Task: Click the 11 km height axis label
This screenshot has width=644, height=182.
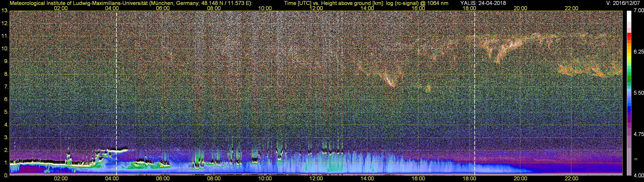Action: click(x=5, y=36)
